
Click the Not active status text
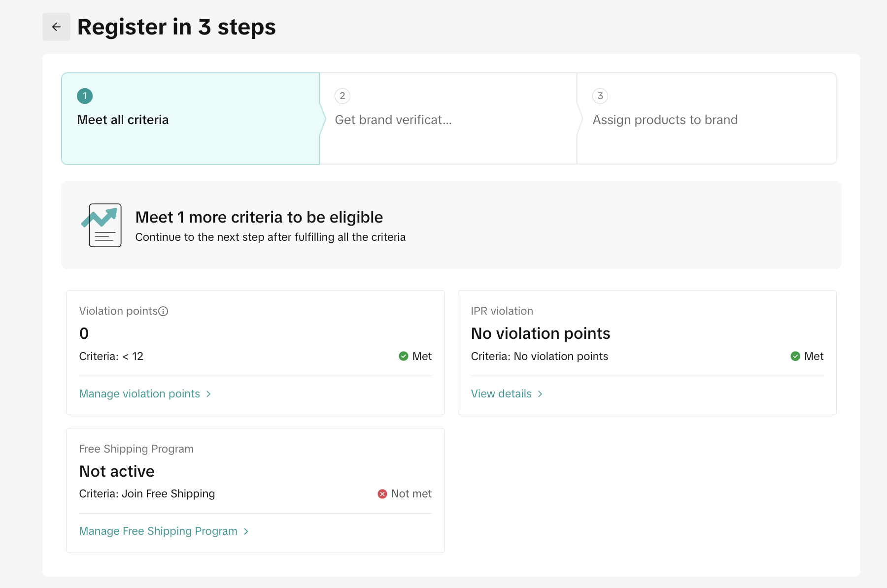point(117,471)
